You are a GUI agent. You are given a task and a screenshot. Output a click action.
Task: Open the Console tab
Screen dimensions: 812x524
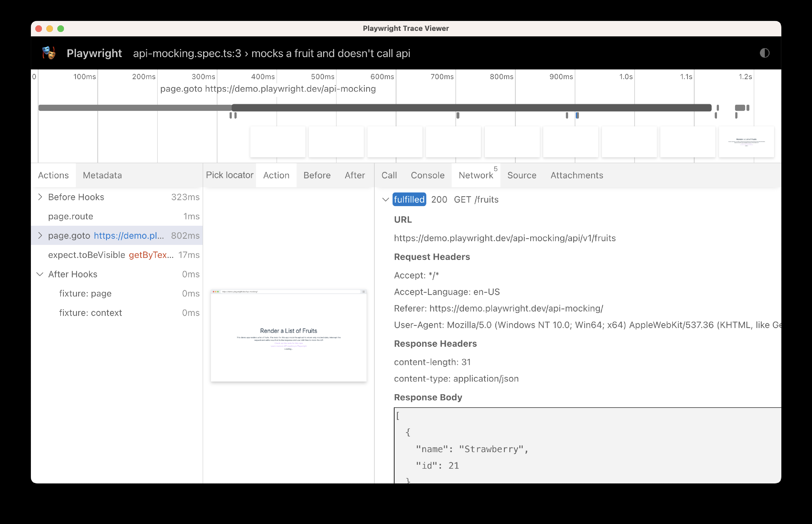pos(428,175)
